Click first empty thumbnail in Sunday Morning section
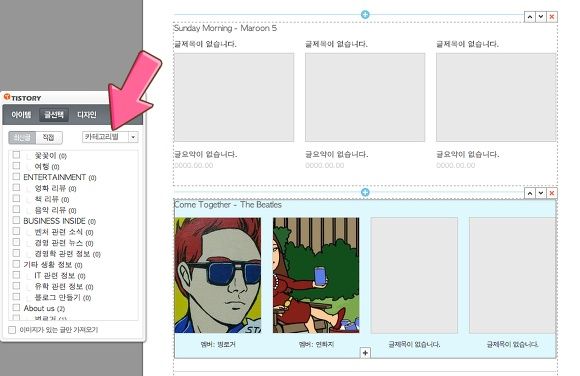580x376 pixels. point(234,97)
